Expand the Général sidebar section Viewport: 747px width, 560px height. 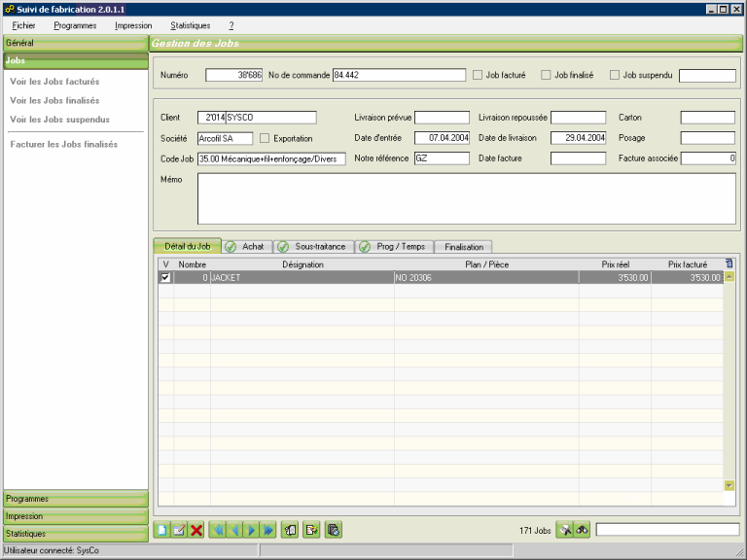76,44
